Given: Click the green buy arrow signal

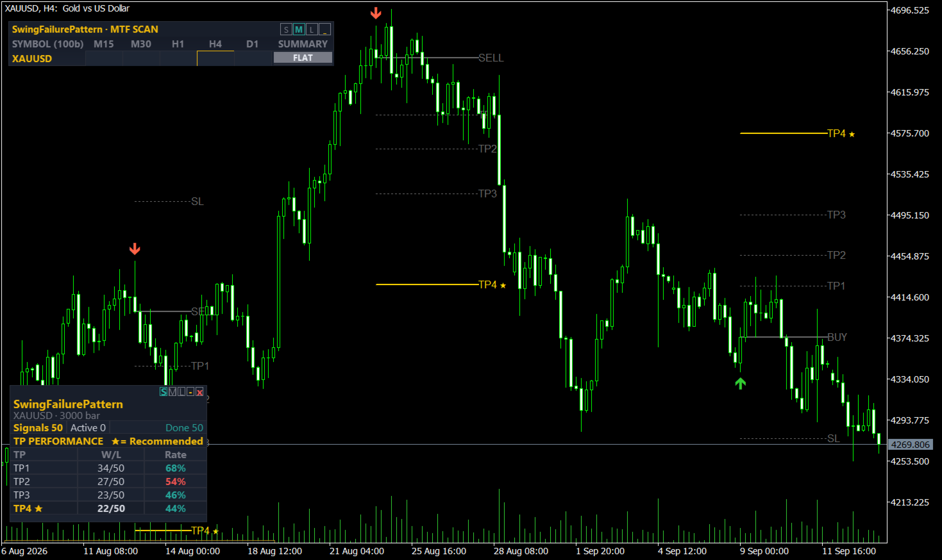Looking at the screenshot, I should [x=741, y=383].
